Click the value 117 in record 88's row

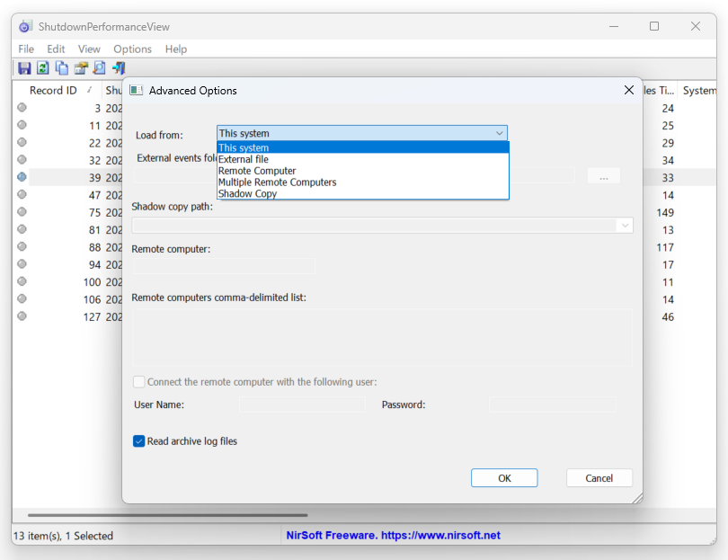pyautogui.click(x=665, y=247)
